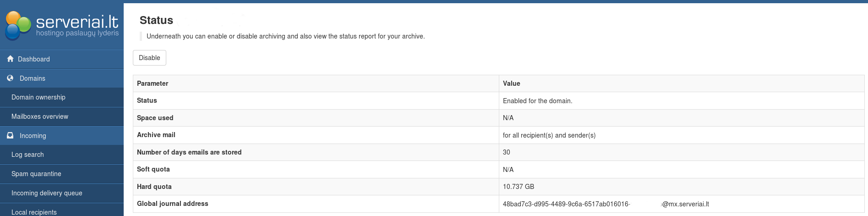Click the global journal address value

tap(606, 204)
